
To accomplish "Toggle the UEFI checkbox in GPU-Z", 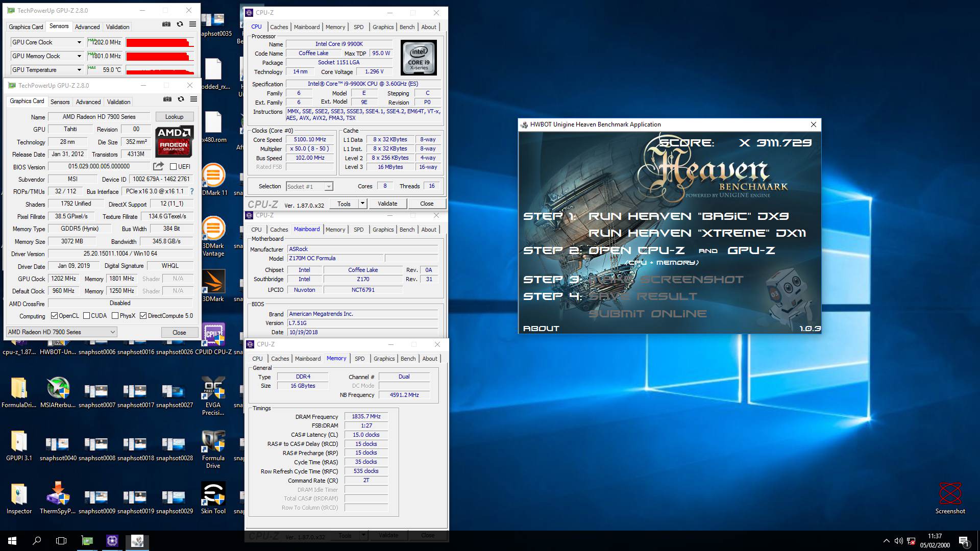I will click(x=173, y=166).
